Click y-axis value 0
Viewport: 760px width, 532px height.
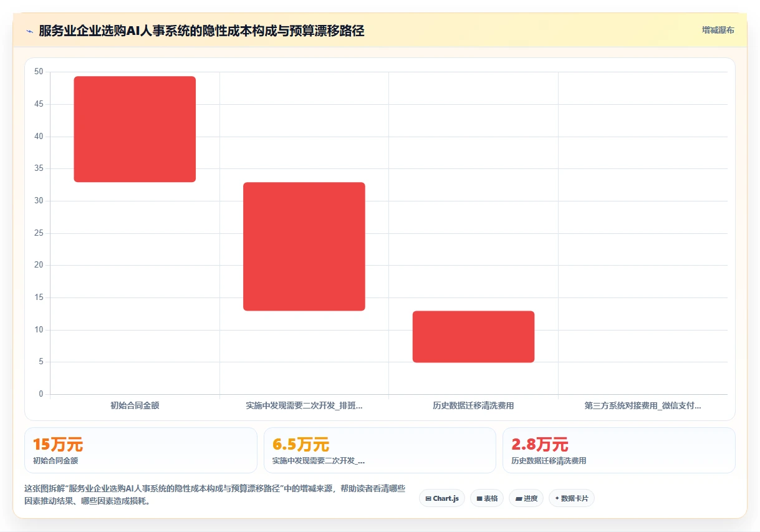pos(41,394)
